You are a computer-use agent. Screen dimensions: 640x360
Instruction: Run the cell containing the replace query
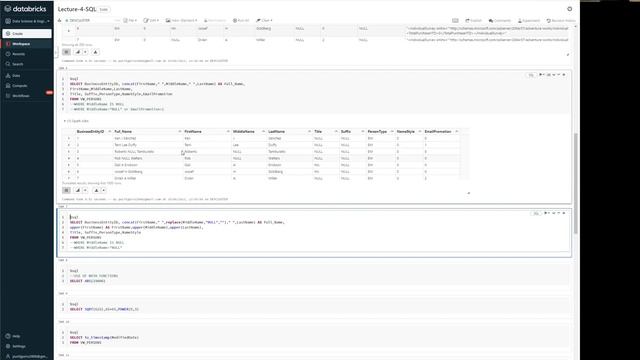(546, 213)
